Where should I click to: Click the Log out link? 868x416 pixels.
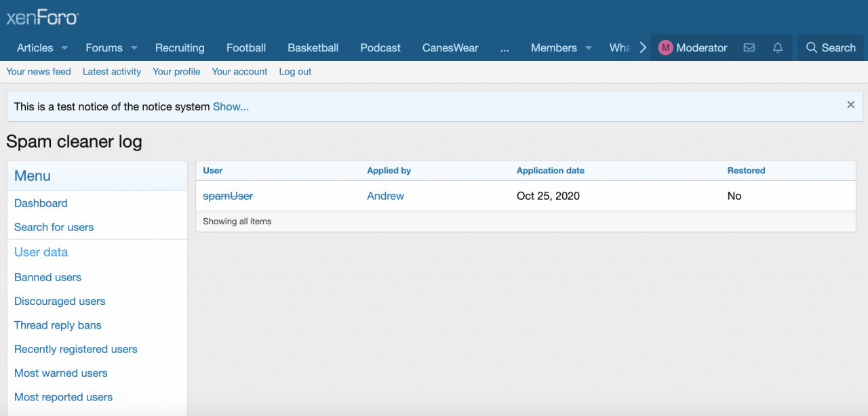pos(295,72)
